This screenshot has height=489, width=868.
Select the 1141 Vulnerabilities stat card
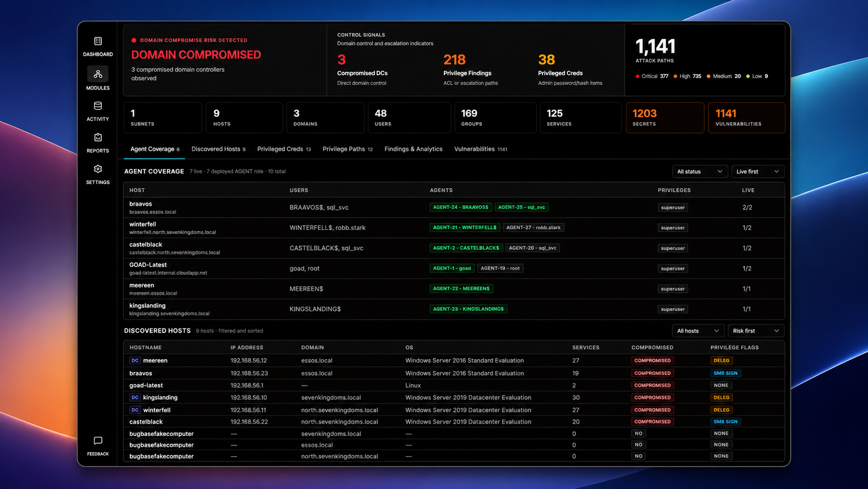(x=747, y=118)
